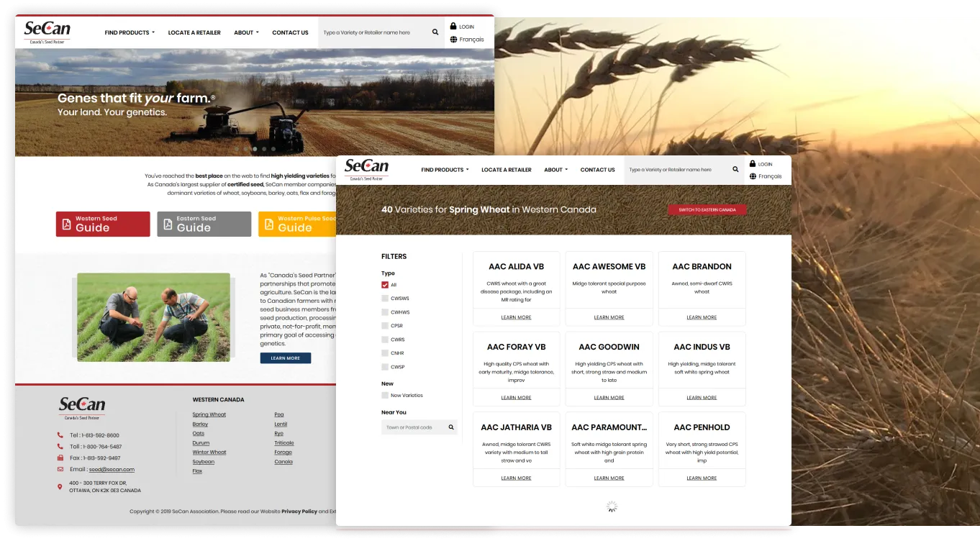Open Contact Us in homepage window
980x541 pixels.
(x=290, y=32)
